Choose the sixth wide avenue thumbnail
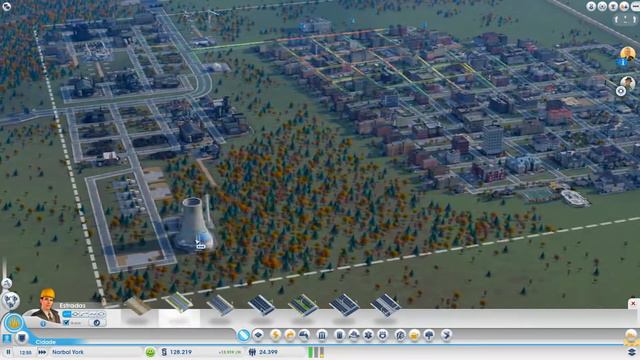The width and height of the screenshot is (640, 360). tap(344, 305)
